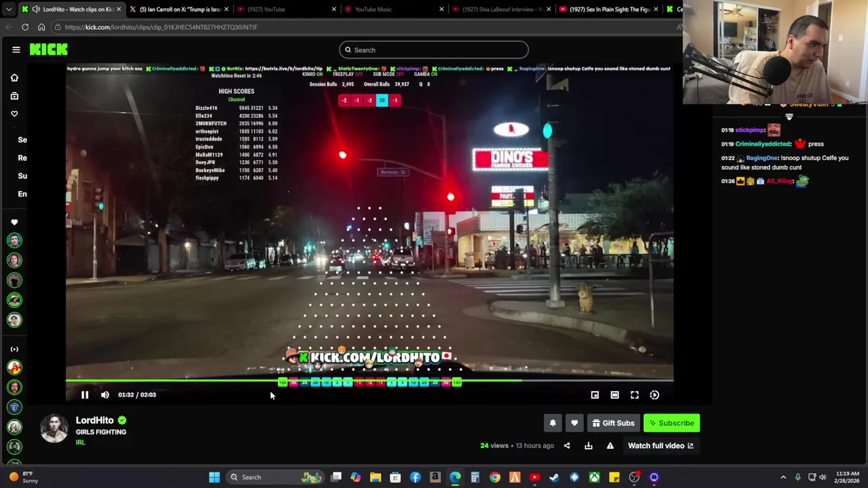The image size is (868, 488).
Task: Click the browser back arrow
Action: 9,27
